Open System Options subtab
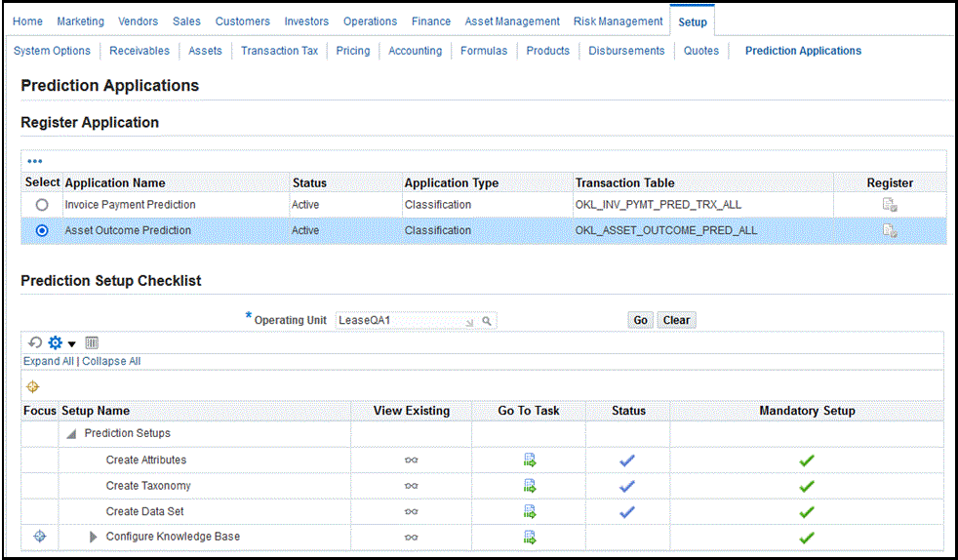The height and width of the screenshot is (560, 958). tap(52, 51)
